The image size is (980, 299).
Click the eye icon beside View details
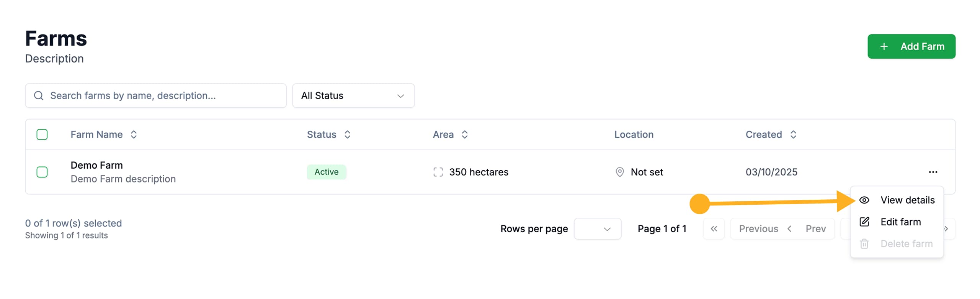click(x=864, y=200)
